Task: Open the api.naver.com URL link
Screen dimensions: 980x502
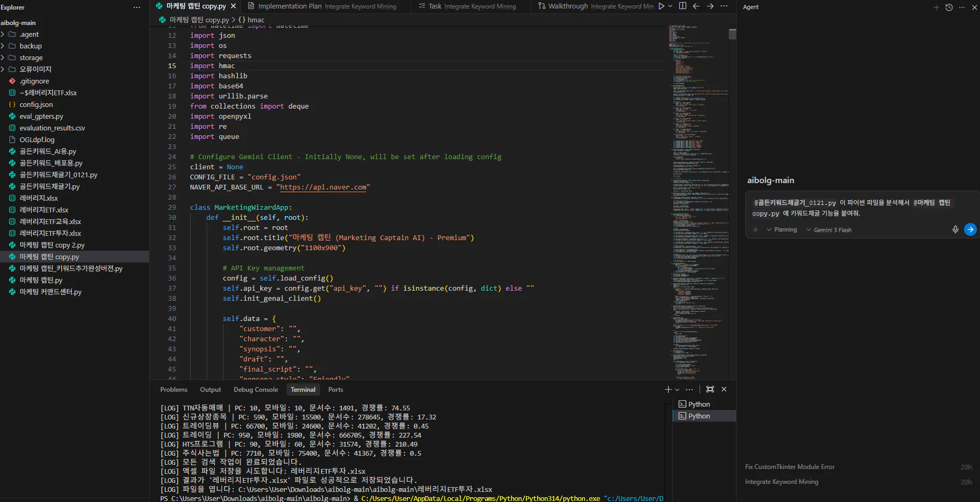Action: (x=323, y=187)
